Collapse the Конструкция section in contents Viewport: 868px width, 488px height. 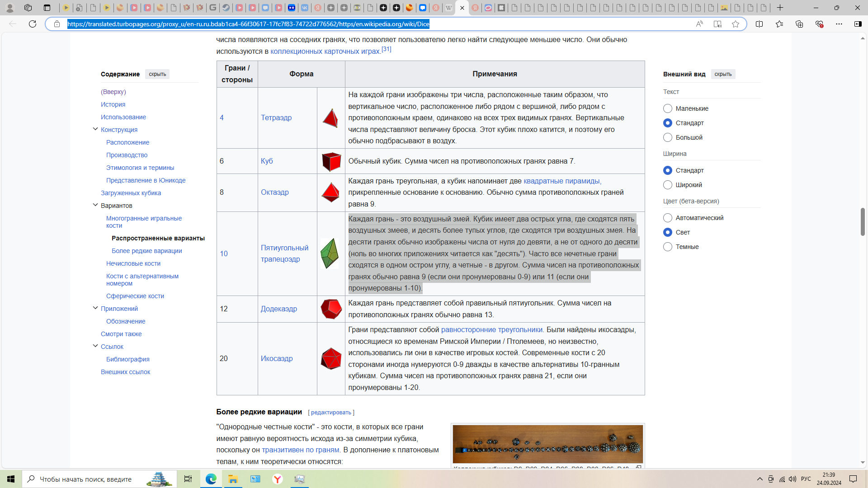(x=95, y=129)
